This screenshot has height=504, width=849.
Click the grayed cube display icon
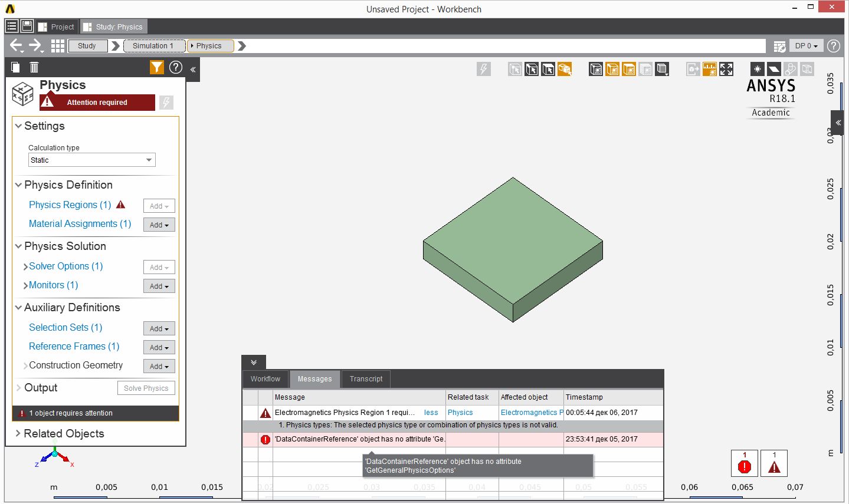(645, 70)
